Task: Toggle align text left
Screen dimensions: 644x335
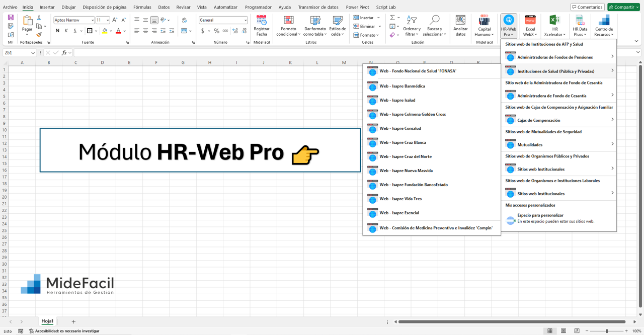Action: (136, 31)
